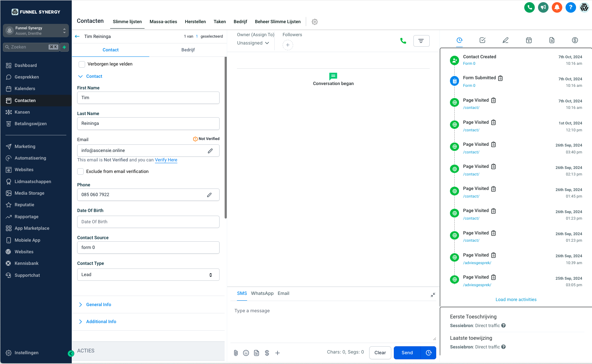Click the conversation filter icon button
Image resolution: width=592 pixels, height=364 pixels.
421,41
